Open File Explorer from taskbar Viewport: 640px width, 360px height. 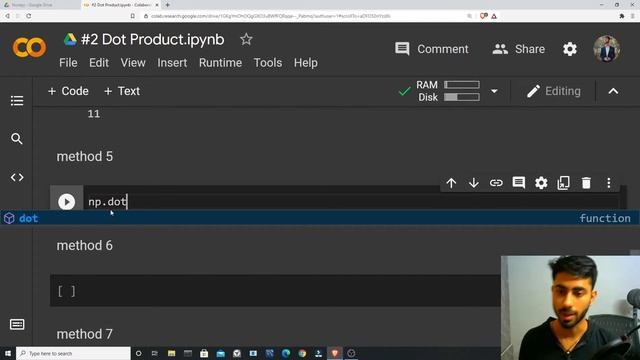pyautogui.click(x=171, y=353)
